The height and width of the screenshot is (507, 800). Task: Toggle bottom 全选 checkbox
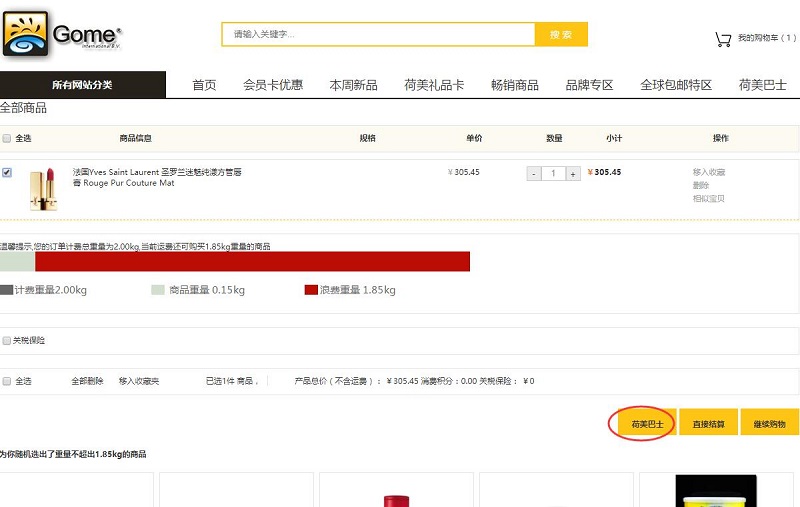coord(7,381)
